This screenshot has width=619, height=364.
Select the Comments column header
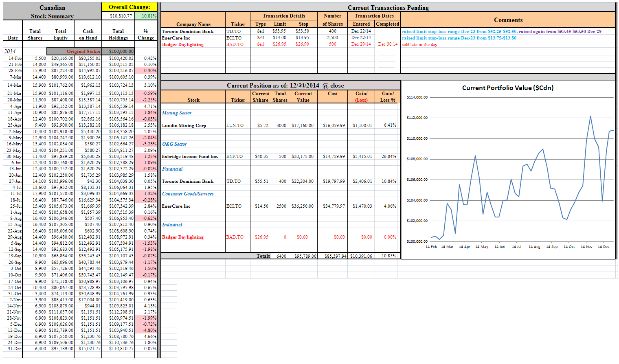click(508, 20)
